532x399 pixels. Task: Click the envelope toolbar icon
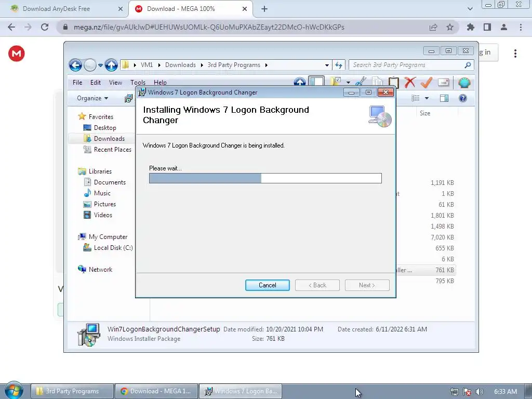[444, 82]
